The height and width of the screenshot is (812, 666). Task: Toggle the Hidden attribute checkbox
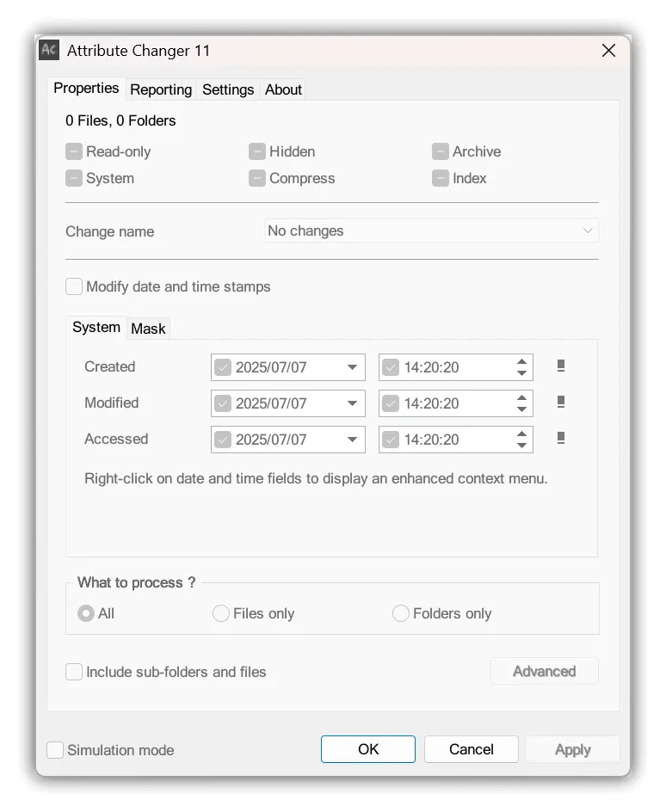coord(257,151)
